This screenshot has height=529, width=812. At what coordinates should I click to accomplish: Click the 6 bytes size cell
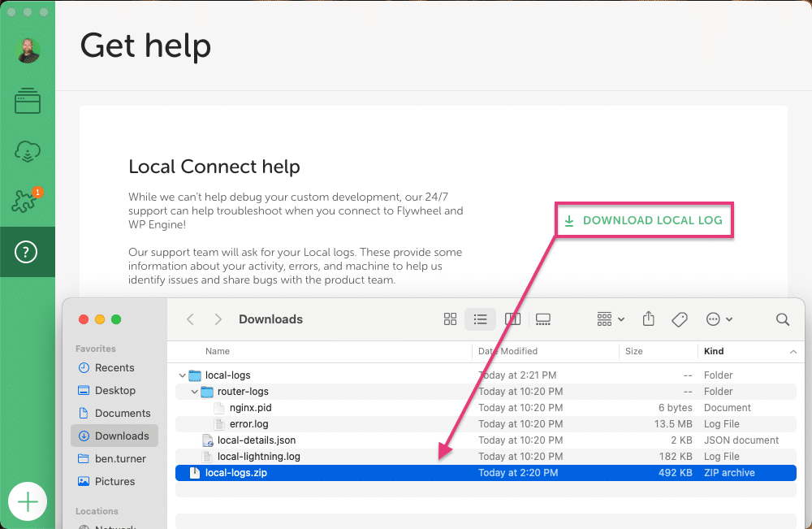coord(676,408)
